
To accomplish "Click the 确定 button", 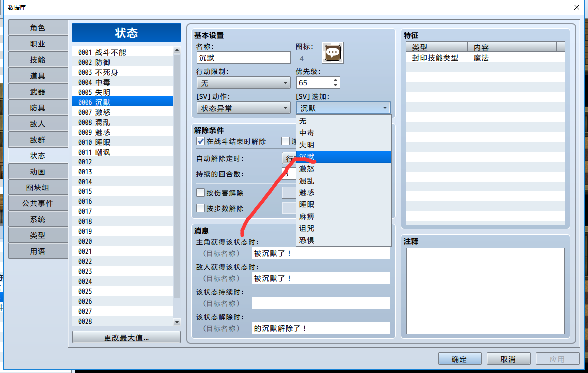I will click(x=460, y=359).
